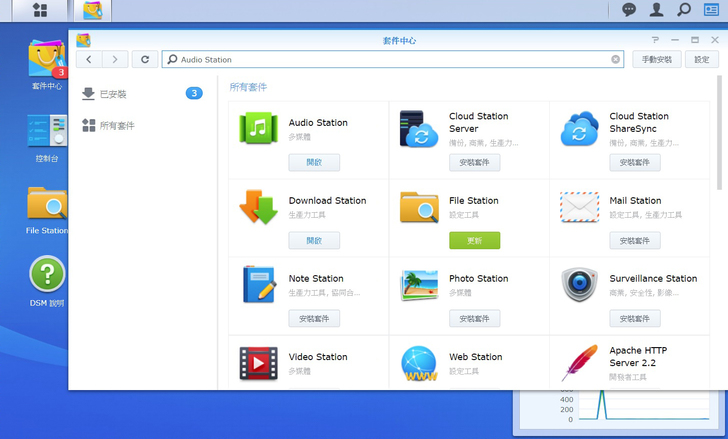The height and width of the screenshot is (439, 728).
Task: Clear the Audio Station search text
Action: [x=616, y=59]
